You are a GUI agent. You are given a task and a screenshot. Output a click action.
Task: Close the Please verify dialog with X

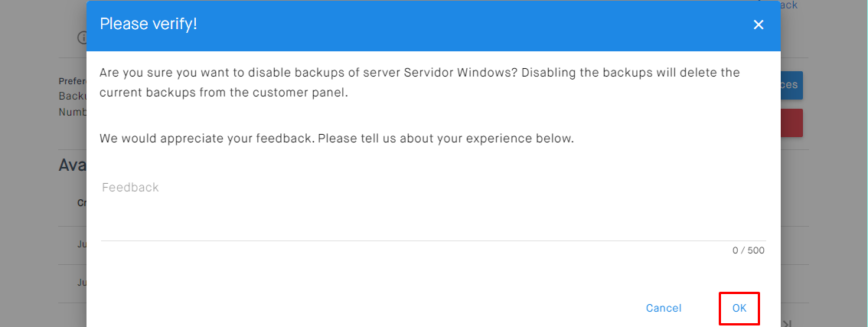pos(759,25)
